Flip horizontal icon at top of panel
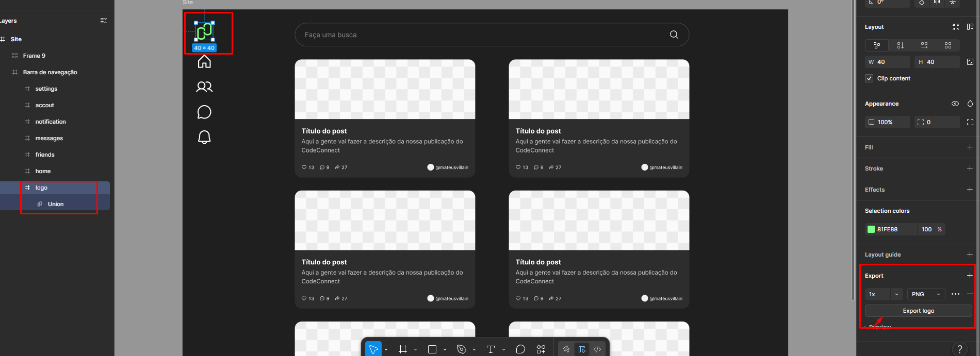 pyautogui.click(x=937, y=3)
